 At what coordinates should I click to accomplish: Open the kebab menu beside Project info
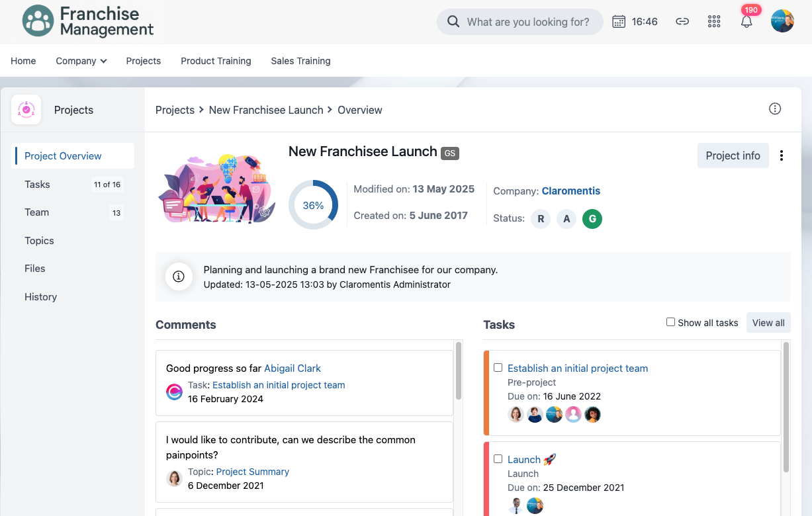tap(782, 155)
